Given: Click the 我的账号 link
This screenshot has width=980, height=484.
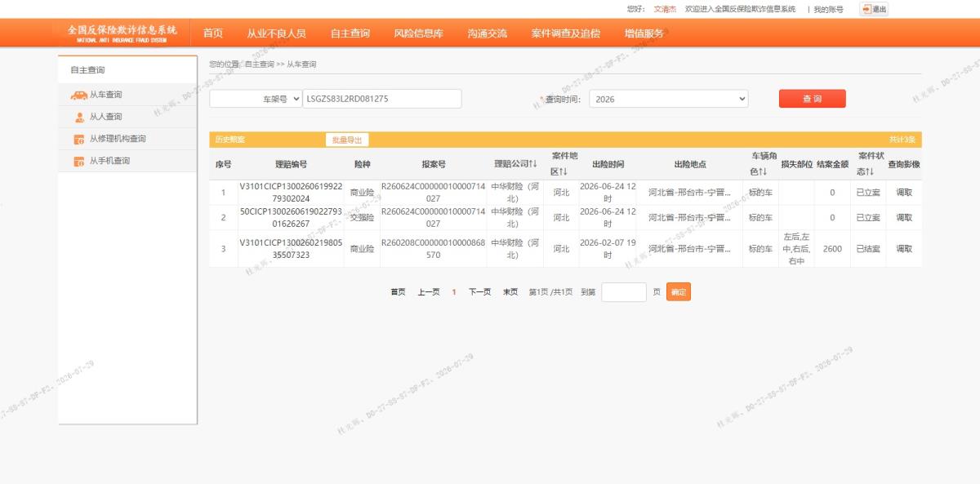Looking at the screenshot, I should [x=829, y=9].
